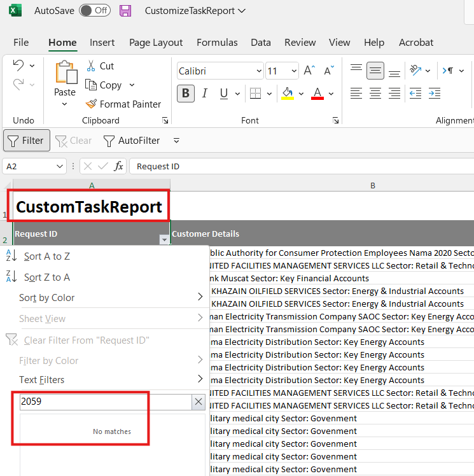
Task: Click the Format Painter brush icon
Action: point(91,104)
